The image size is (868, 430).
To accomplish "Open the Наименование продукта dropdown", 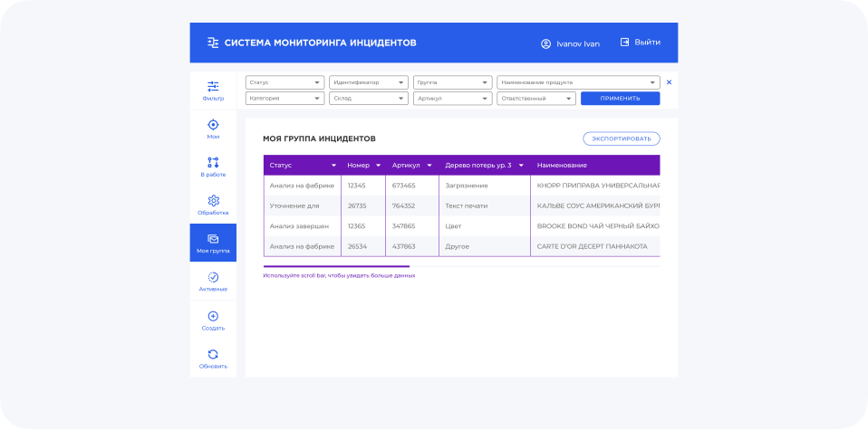I will pos(578,82).
